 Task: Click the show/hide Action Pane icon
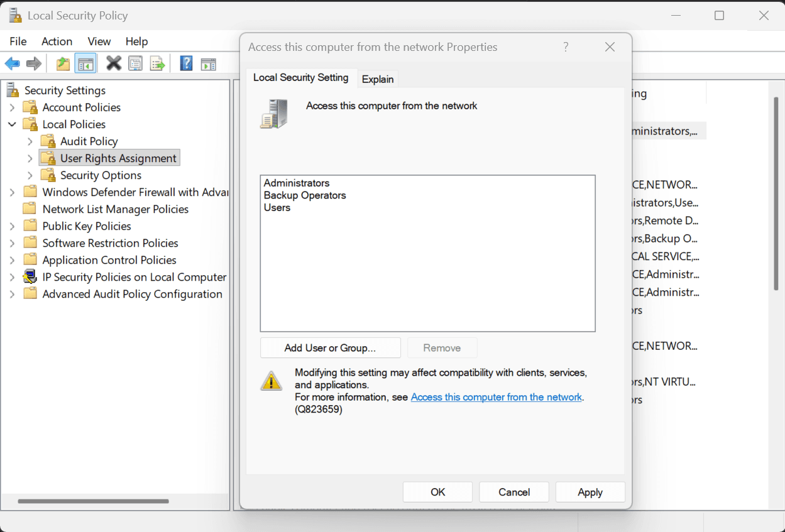pos(208,63)
